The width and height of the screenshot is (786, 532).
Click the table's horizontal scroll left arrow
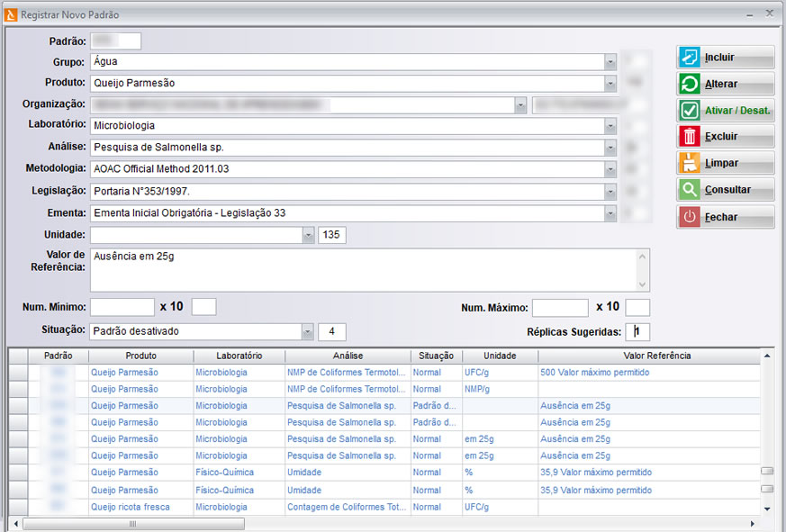pyautogui.click(x=16, y=524)
